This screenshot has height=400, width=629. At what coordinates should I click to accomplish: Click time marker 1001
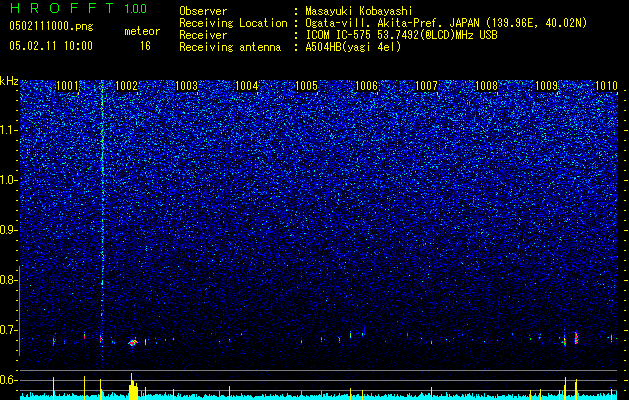(x=67, y=86)
